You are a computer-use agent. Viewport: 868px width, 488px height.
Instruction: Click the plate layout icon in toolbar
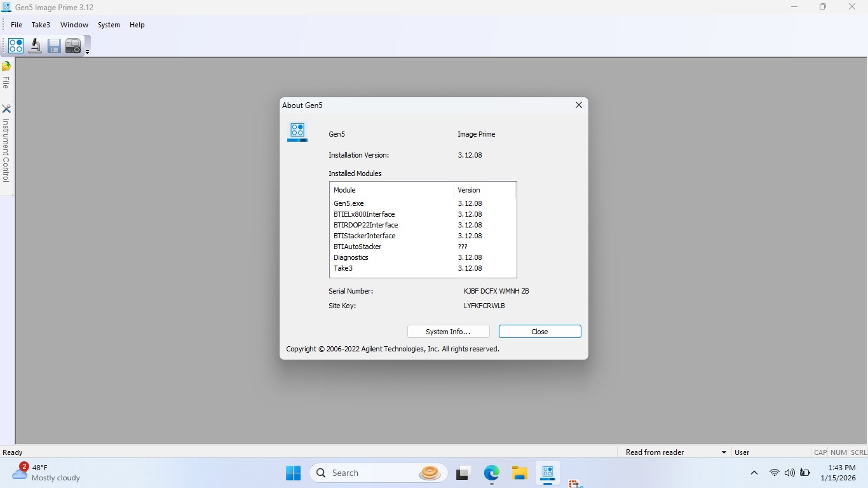pyautogui.click(x=16, y=46)
